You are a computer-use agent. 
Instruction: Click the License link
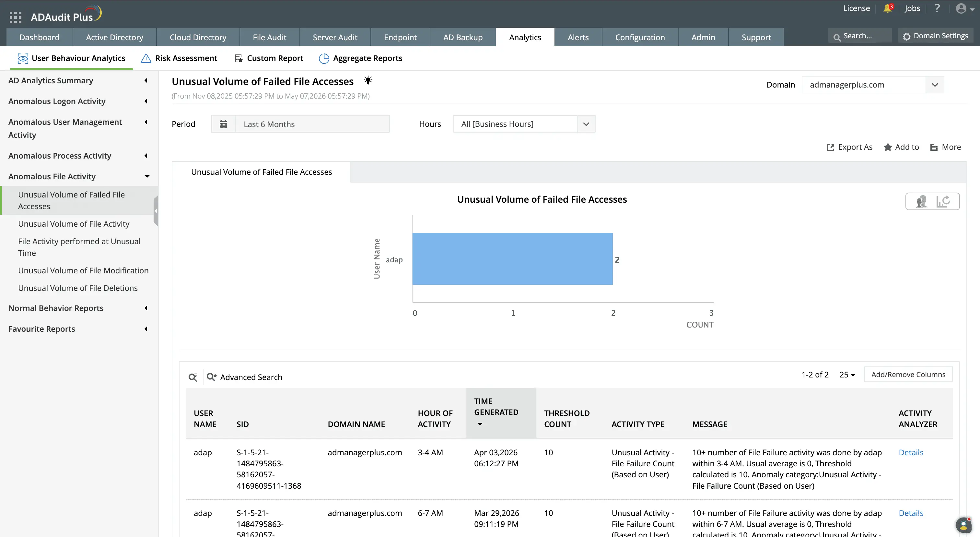856,8
